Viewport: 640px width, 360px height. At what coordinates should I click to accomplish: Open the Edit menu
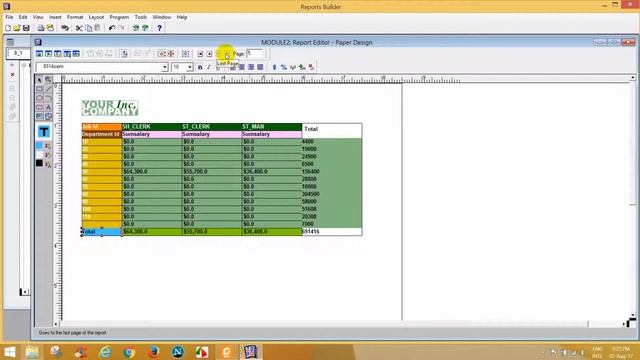[23, 17]
